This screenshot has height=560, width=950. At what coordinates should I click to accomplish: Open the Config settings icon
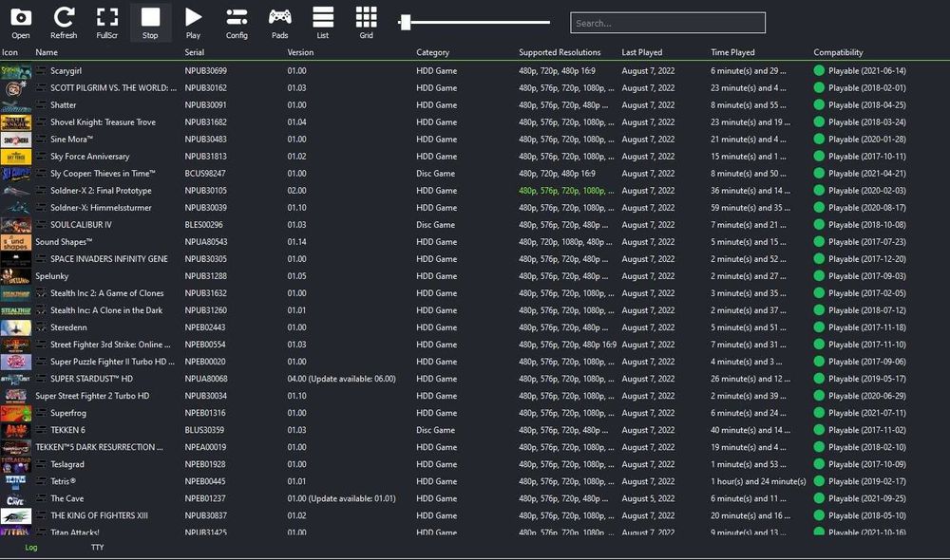coord(237,23)
